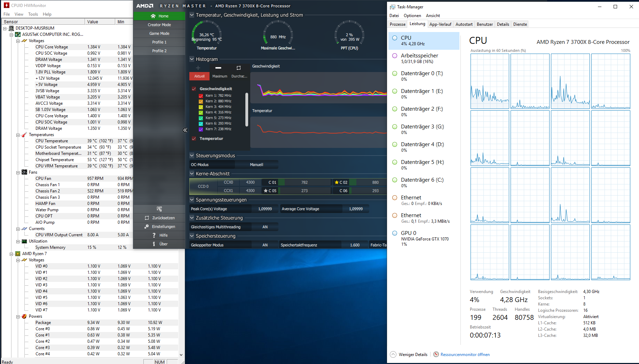Image resolution: width=639 pixels, height=364 pixels.
Task: Click the square frame icon above Durchsc... in Histogram
Action: [239, 68]
